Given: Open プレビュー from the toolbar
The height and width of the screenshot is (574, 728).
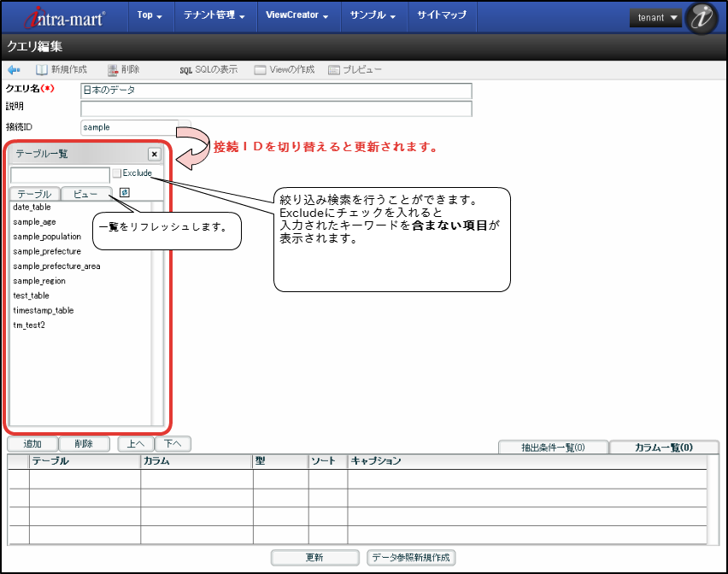Looking at the screenshot, I should [x=355, y=69].
